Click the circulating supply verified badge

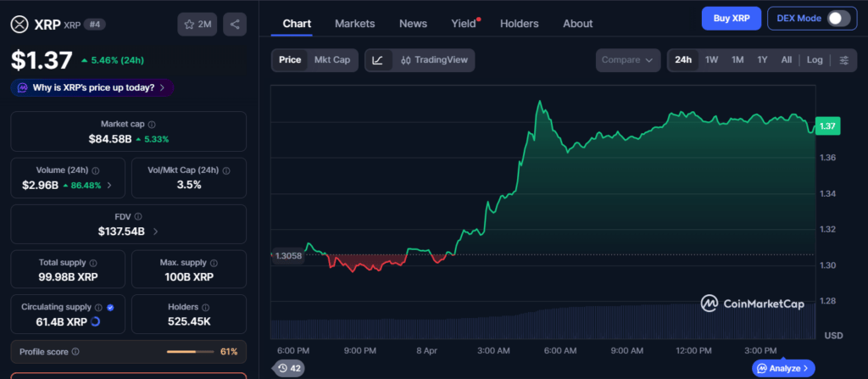pos(110,307)
